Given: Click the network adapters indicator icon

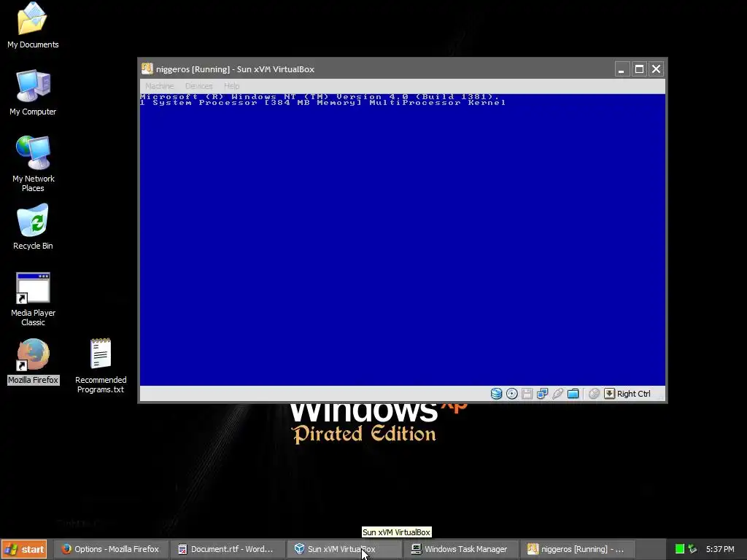Looking at the screenshot, I should [542, 394].
